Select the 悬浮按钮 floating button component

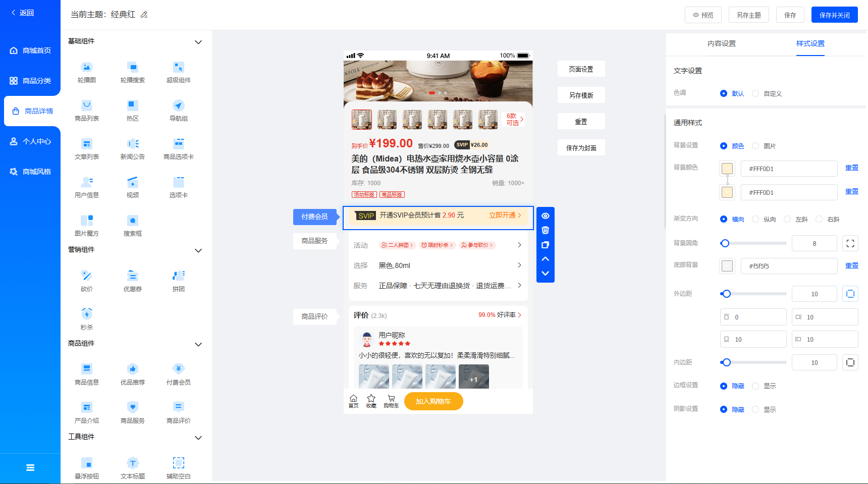pyautogui.click(x=87, y=469)
